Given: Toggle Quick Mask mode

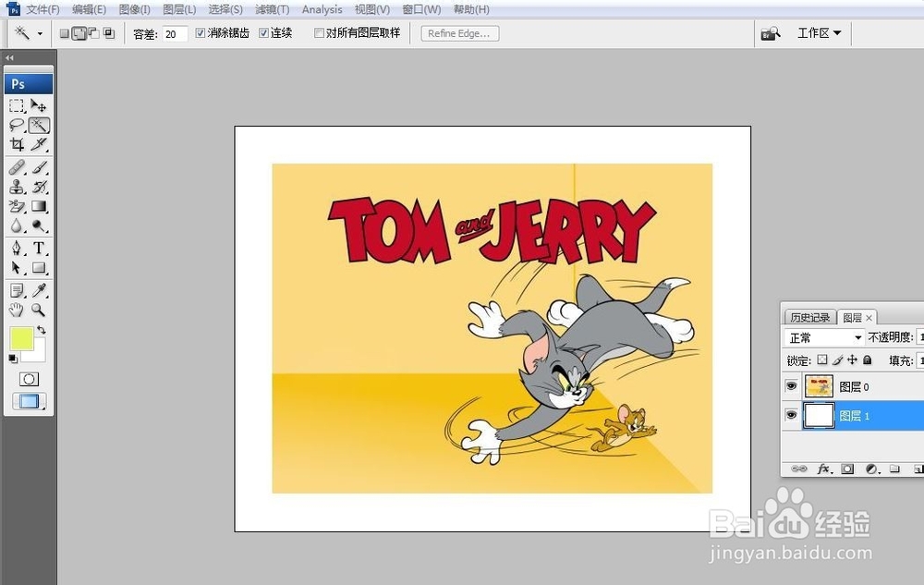Looking at the screenshot, I should 29,379.
